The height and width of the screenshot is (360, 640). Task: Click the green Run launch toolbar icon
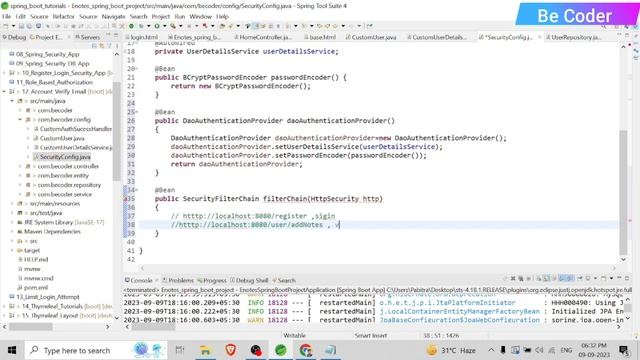(157, 26)
